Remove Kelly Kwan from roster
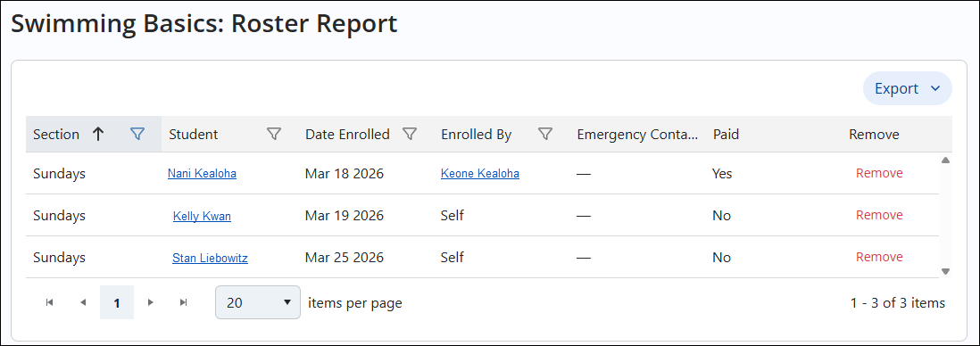 point(879,215)
